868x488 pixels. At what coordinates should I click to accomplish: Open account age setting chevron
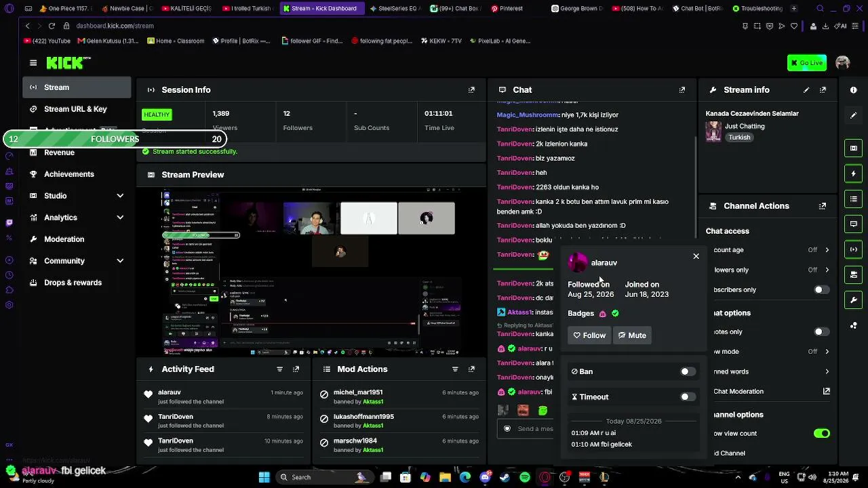click(827, 250)
